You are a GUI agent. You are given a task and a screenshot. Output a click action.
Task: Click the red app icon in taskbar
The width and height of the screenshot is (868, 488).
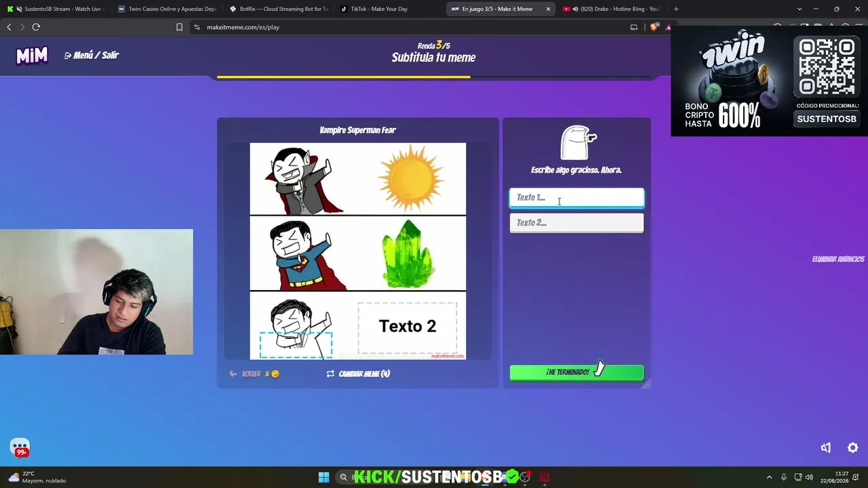tap(544, 477)
